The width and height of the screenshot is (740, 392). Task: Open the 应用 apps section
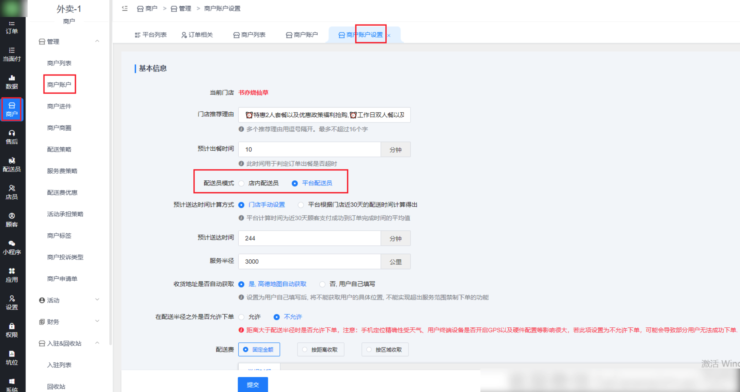[12, 275]
